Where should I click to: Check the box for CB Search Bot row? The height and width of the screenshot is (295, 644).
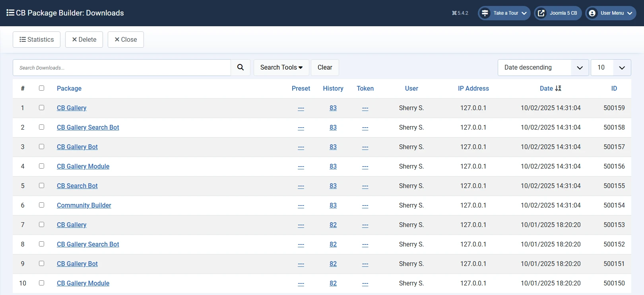pos(41,186)
